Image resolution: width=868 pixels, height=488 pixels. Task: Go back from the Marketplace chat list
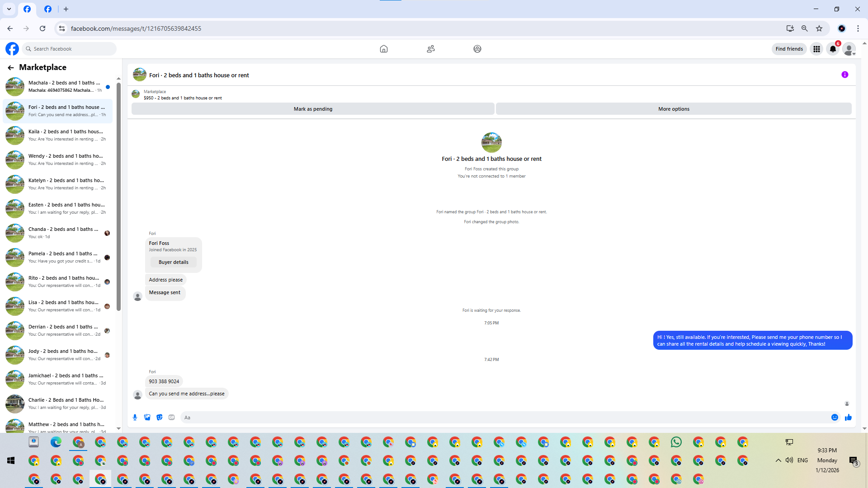(11, 67)
